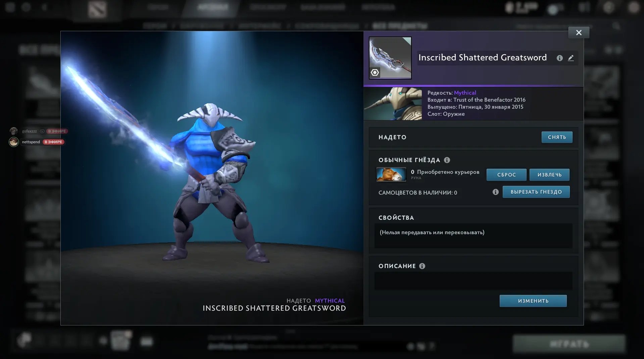Image resolution: width=644 pixels, height=359 pixels.
Task: Click the ИГРАТЬ button
Action: (569, 344)
